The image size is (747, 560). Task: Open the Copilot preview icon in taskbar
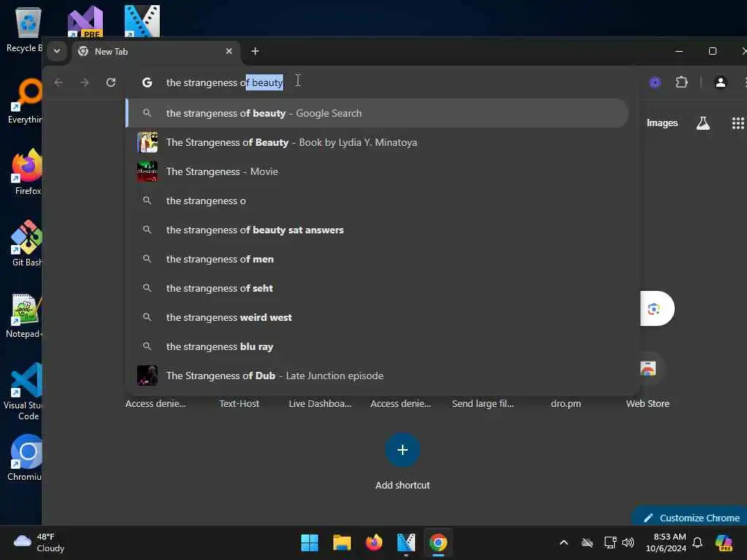pos(724,542)
